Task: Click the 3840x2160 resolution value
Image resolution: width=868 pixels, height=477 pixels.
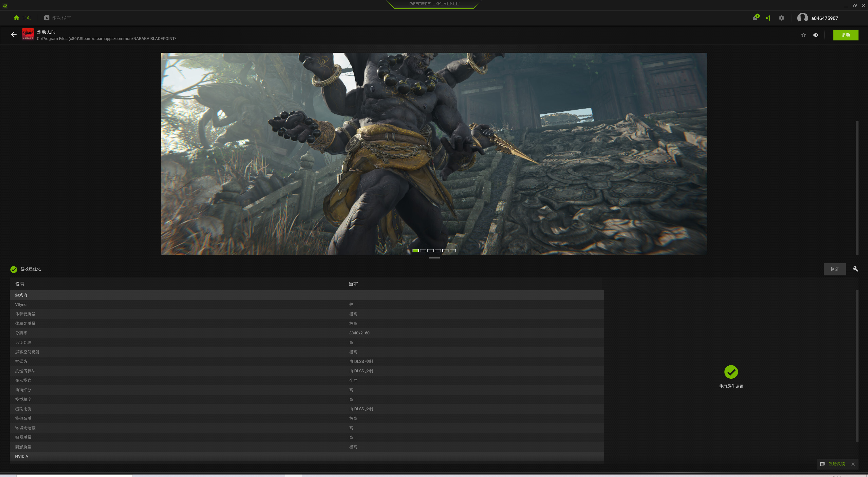Action: pyautogui.click(x=359, y=333)
